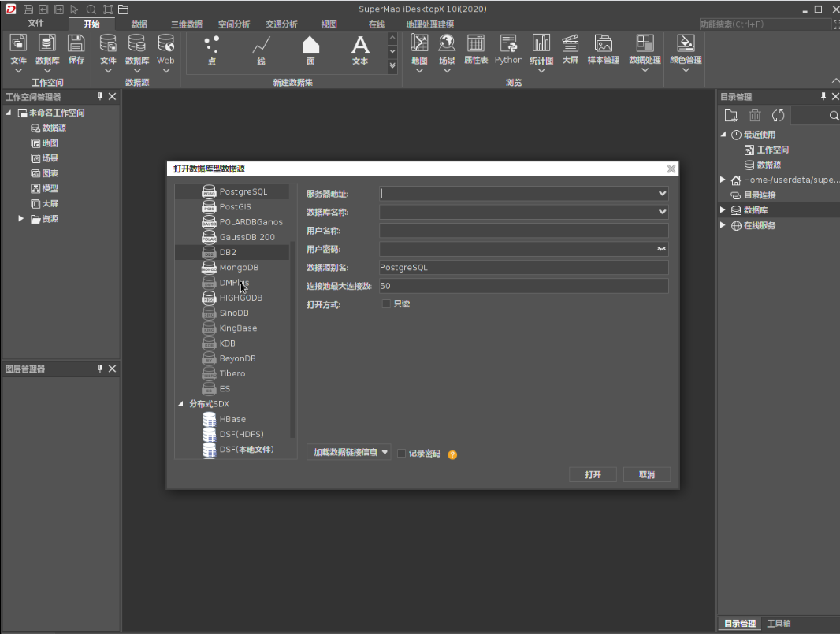Close the 打开数据库型数据源 dialog
840x634 pixels.
[x=671, y=169]
